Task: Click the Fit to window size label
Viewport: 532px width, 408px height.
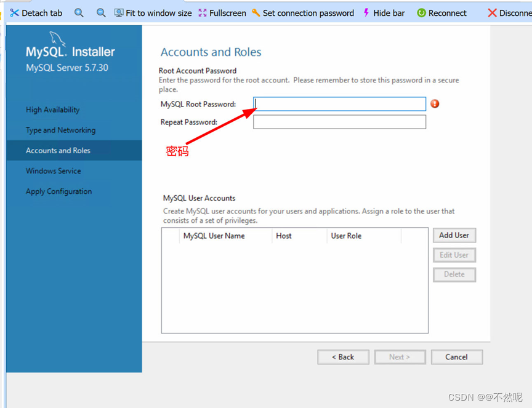Action: pos(159,13)
